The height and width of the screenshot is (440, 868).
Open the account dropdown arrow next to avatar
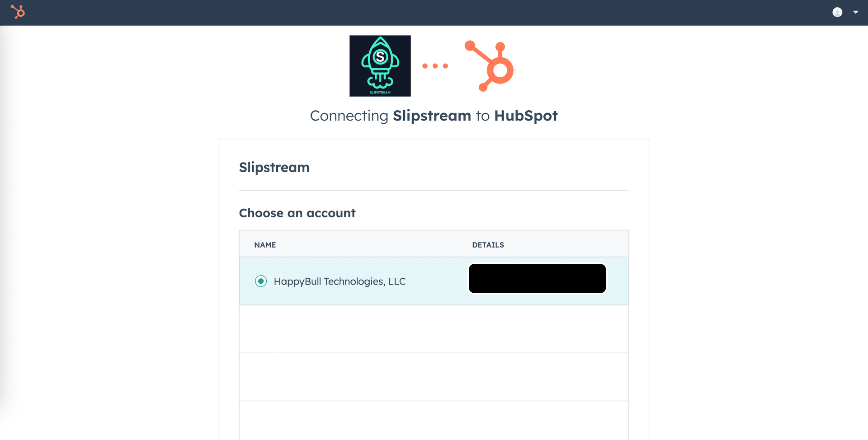[x=855, y=12]
